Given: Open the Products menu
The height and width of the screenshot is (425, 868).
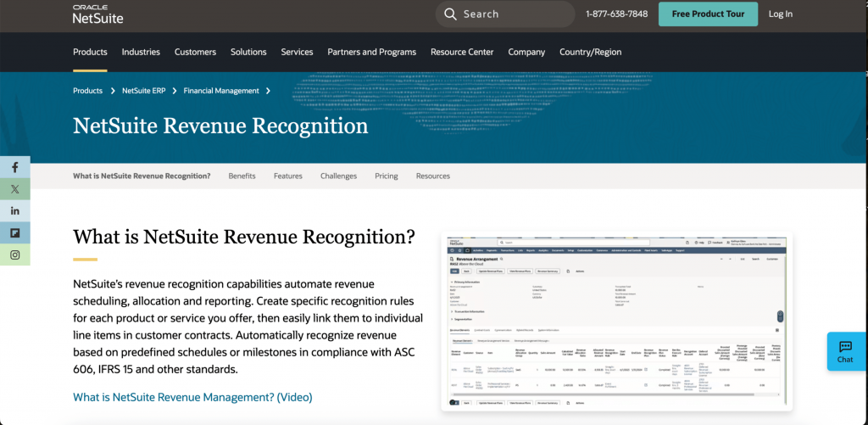Looking at the screenshot, I should pos(90,52).
